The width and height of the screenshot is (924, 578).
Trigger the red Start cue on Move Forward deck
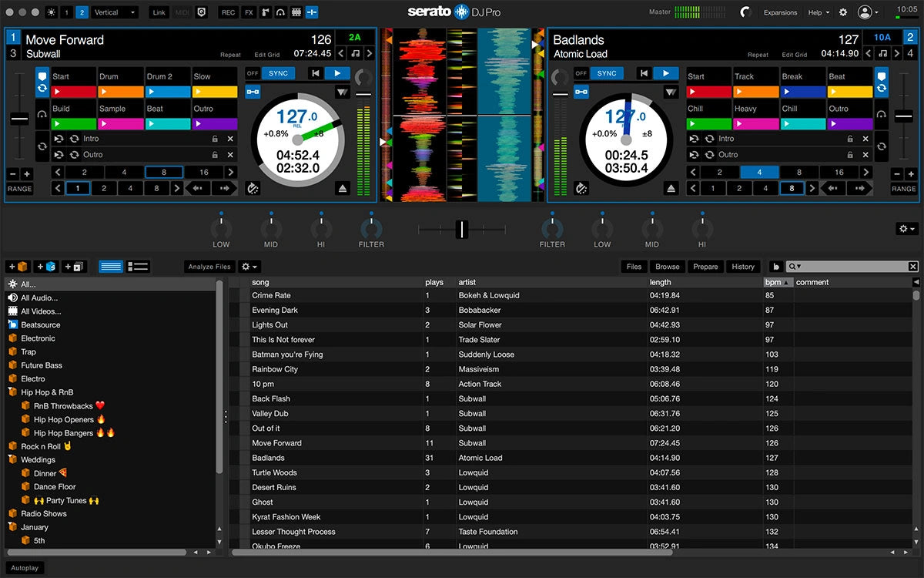pos(73,92)
